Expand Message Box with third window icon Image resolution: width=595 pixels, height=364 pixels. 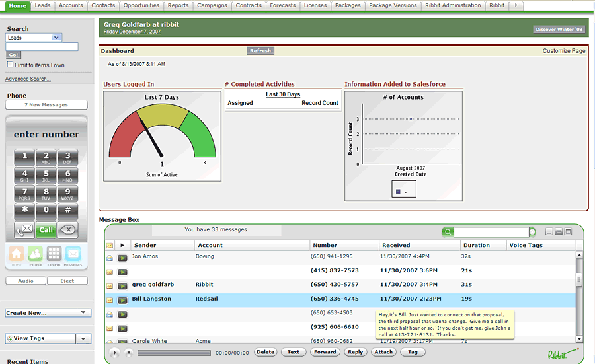tap(568, 231)
